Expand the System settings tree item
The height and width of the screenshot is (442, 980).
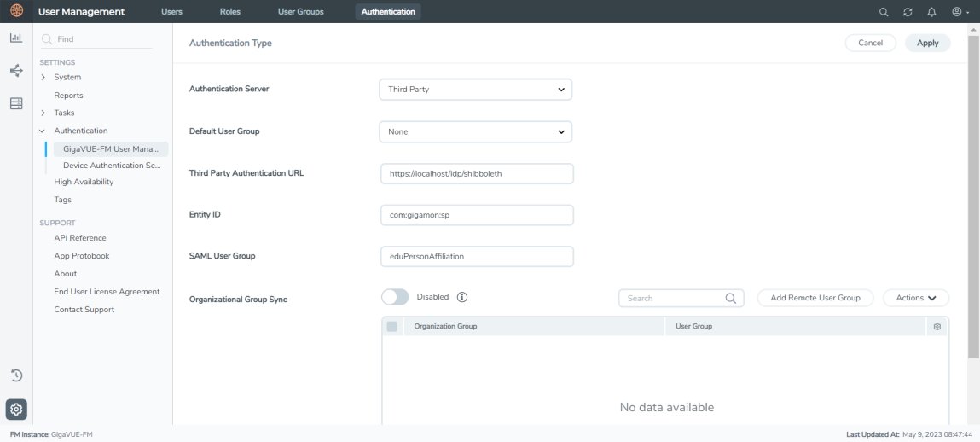[x=43, y=78]
